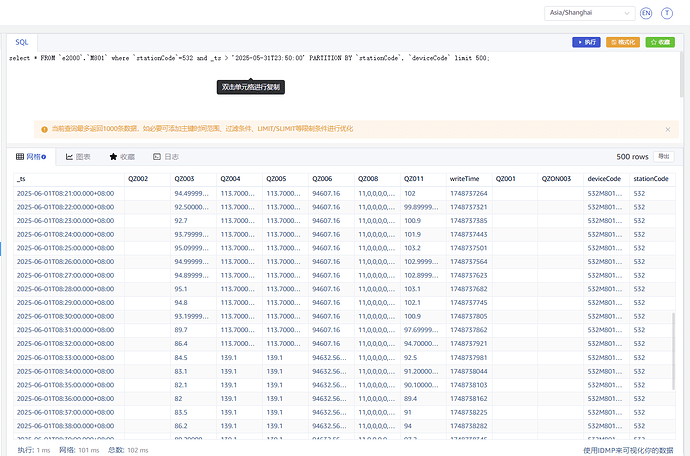This screenshot has width=690, height=456.
Task: Click the green 收藏 (Favorite) button
Action: [659, 42]
